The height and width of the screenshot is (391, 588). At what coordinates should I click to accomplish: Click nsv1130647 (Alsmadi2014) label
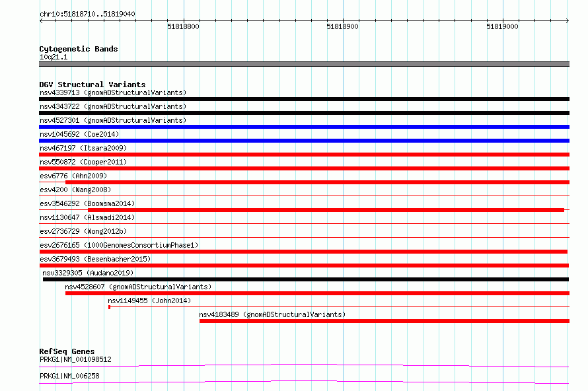click(x=87, y=217)
